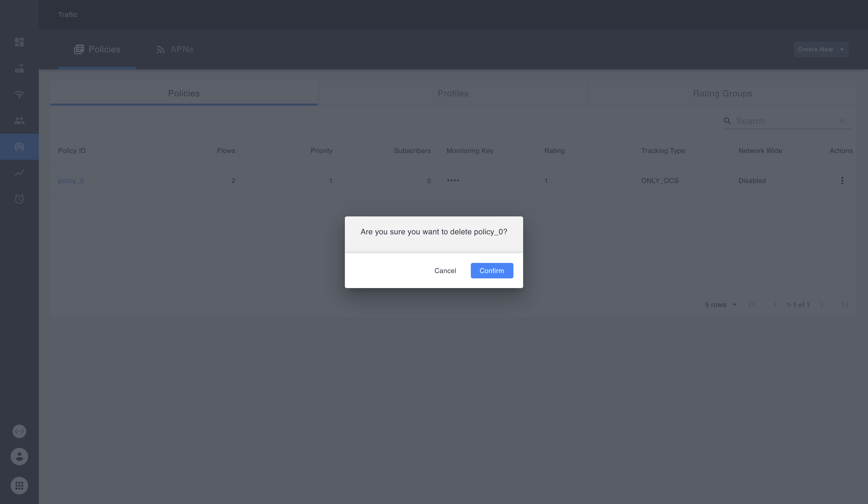Open the Dashboard grid icon in sidebar

coord(19,42)
